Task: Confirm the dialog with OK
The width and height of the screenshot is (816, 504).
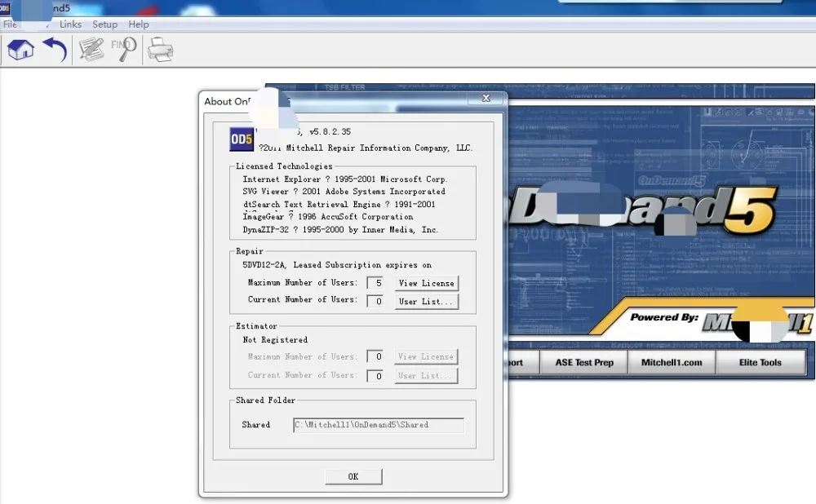Action: [x=353, y=476]
